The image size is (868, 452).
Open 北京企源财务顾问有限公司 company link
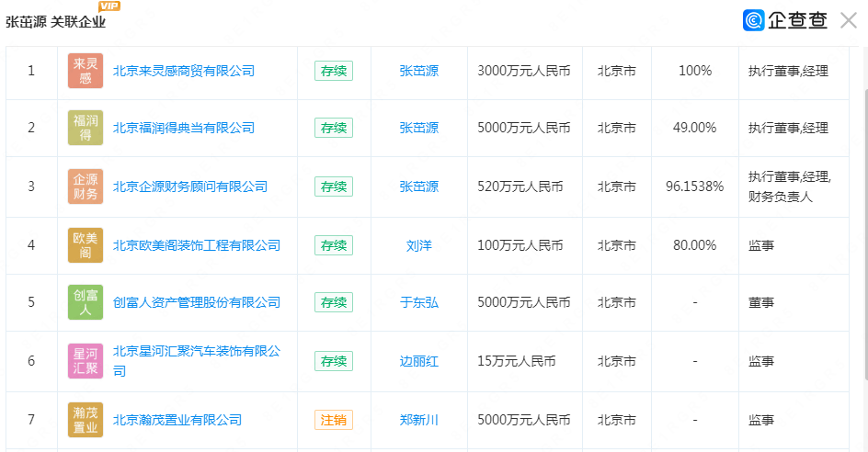190,186
